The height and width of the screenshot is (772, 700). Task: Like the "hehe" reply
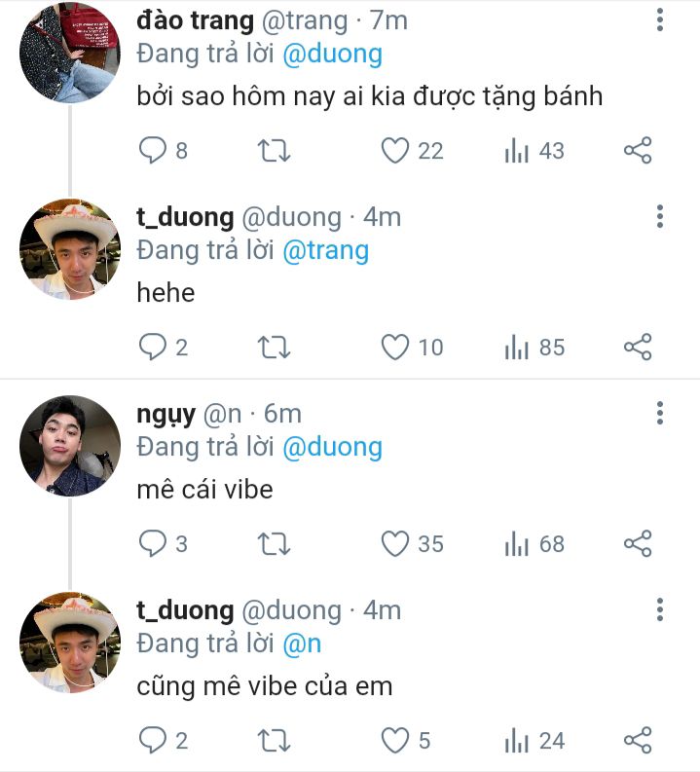tap(394, 348)
